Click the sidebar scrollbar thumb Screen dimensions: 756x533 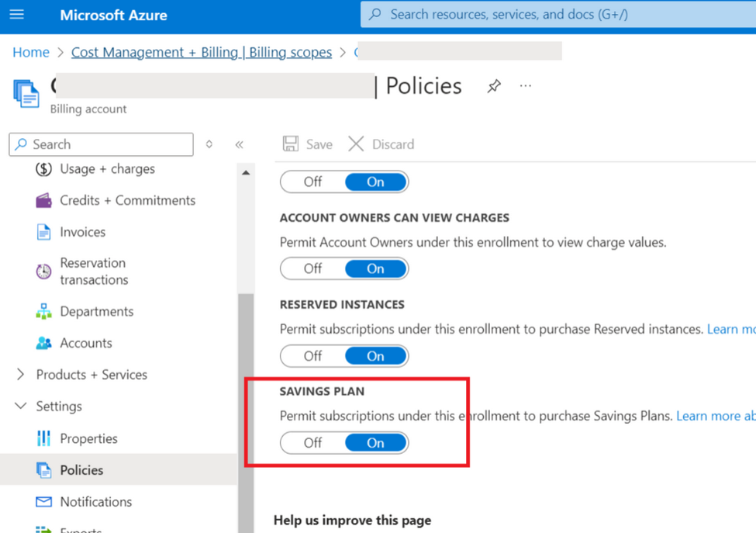click(246, 413)
